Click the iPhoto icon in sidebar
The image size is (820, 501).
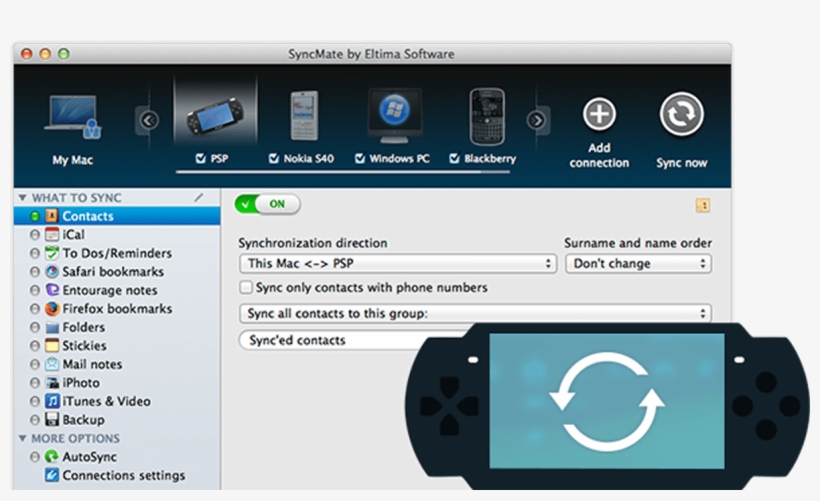(52, 383)
